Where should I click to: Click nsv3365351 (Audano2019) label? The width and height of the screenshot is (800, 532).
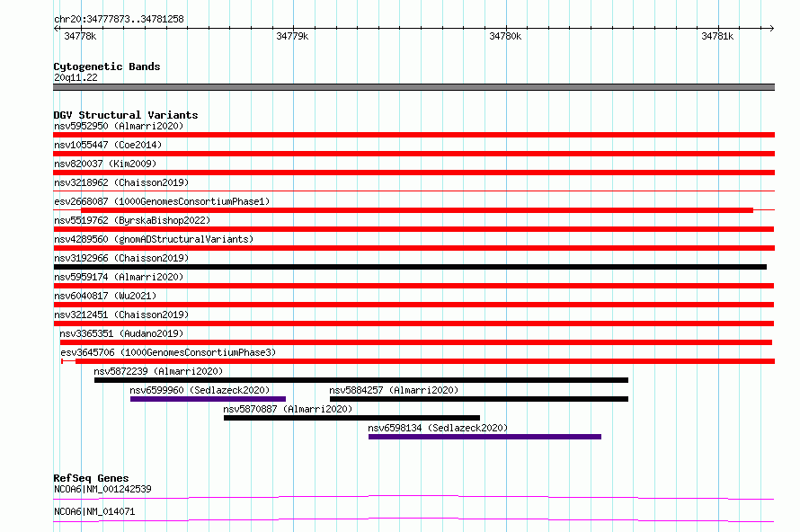121,333
